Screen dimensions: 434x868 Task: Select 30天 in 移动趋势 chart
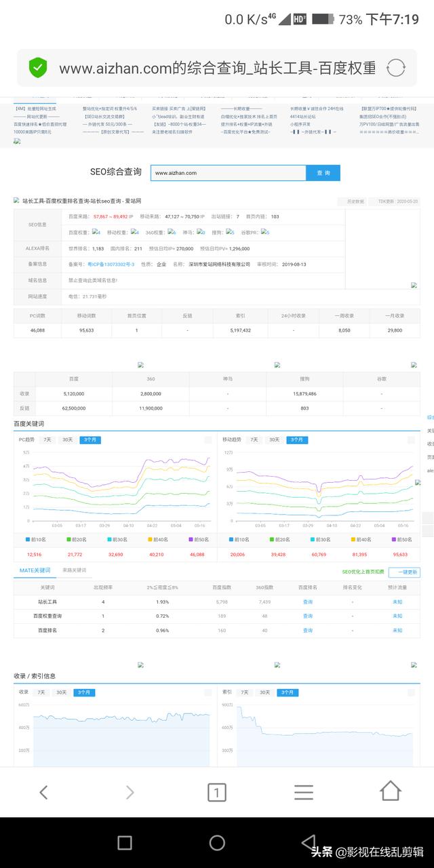[274, 439]
